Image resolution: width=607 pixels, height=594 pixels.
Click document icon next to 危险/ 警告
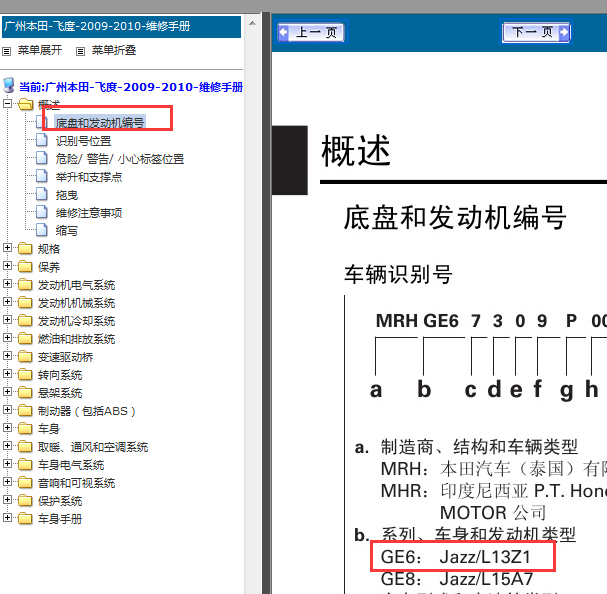tap(42, 158)
